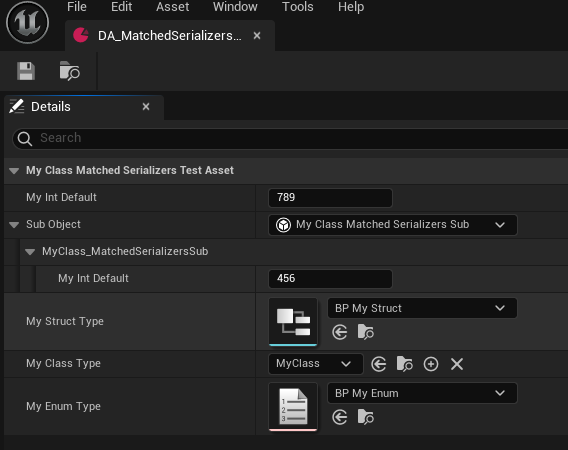Click the Details search field
Image resolution: width=568 pixels, height=450 pixels.
click(x=290, y=138)
